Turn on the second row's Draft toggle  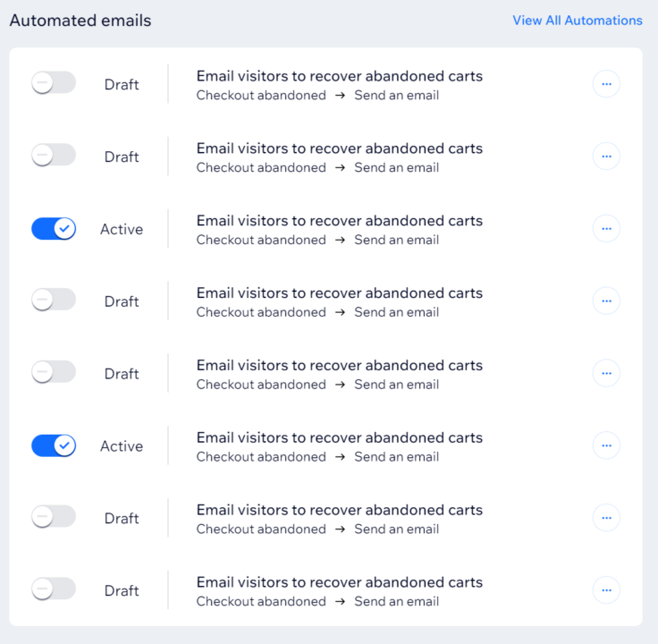point(54,156)
